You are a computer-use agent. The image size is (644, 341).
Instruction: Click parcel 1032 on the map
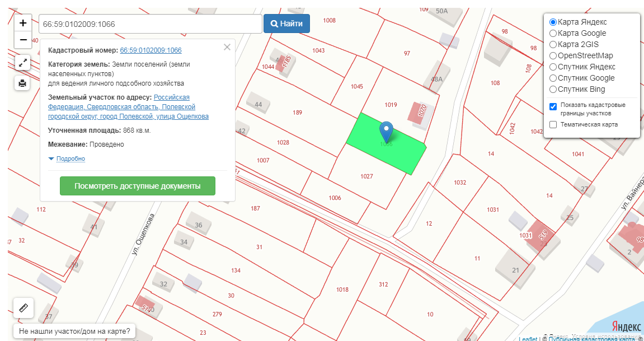(460, 183)
